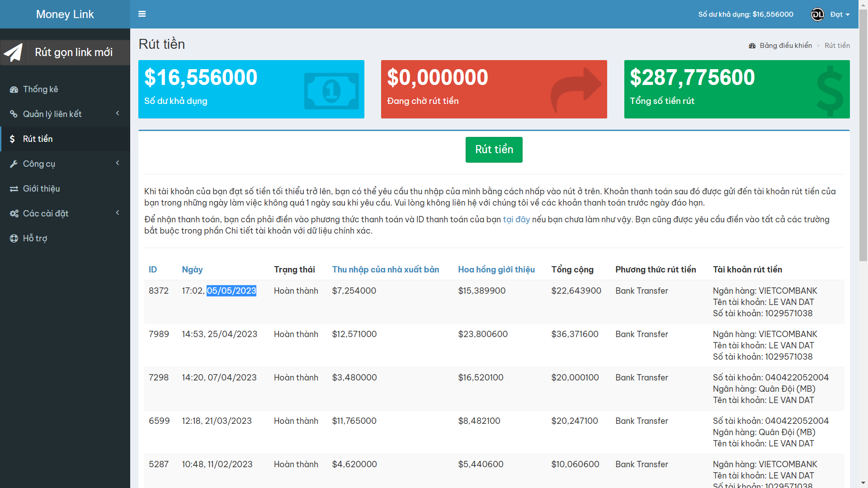
Task: Expand the Các cài đặt submenu chevron
Action: (118, 213)
